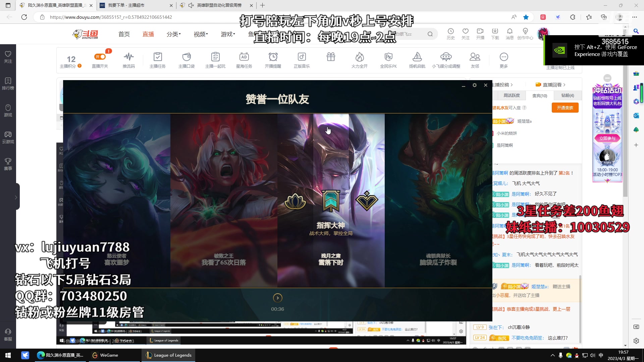Toggle the 直播开关 live switch
The height and width of the screenshot is (362, 644).
100,57
